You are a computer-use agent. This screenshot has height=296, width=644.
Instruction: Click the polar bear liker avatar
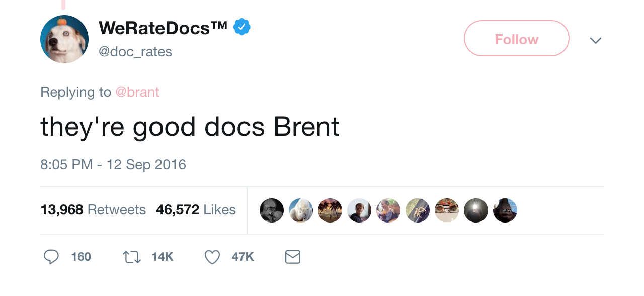(x=301, y=210)
